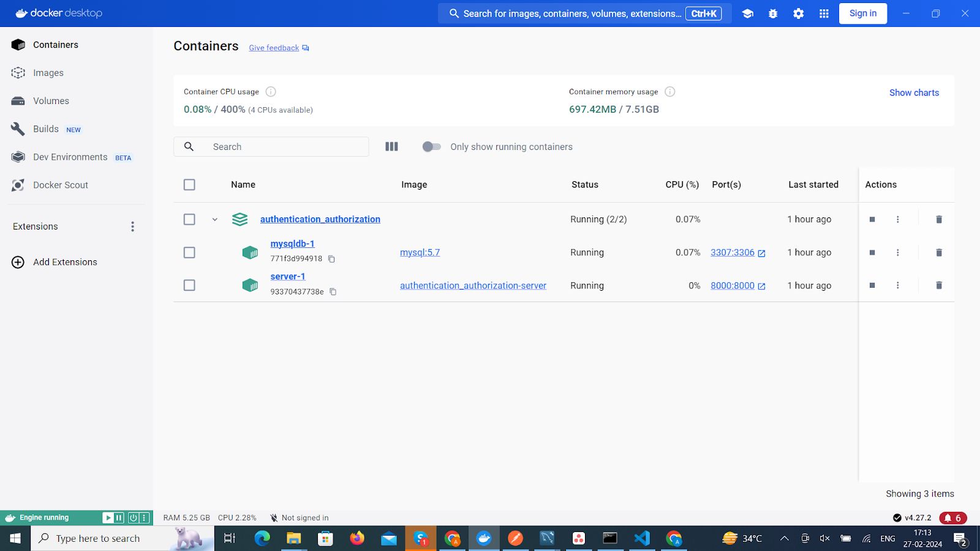Viewport: 980px width, 551px height.
Task: Check the select-all containers checkbox
Action: point(189,185)
